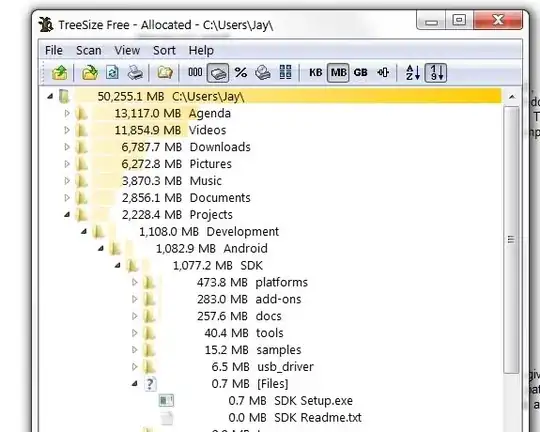Select automatic size units icon
The image size is (540, 432).
pos(383,73)
